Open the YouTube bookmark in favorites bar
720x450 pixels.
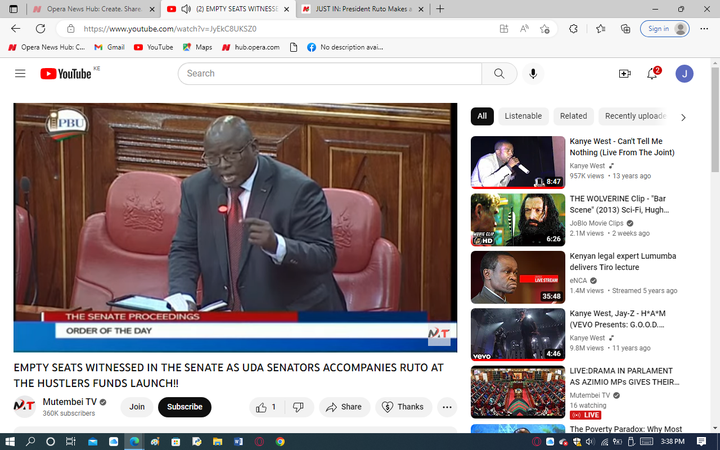[x=153, y=47]
